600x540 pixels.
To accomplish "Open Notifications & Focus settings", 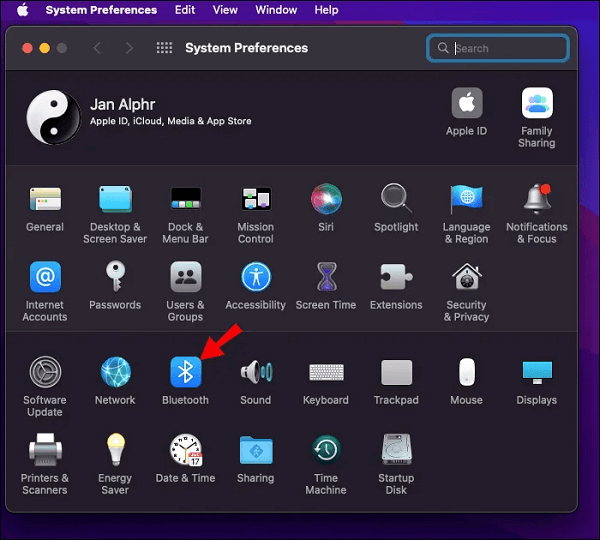I will coord(537,199).
